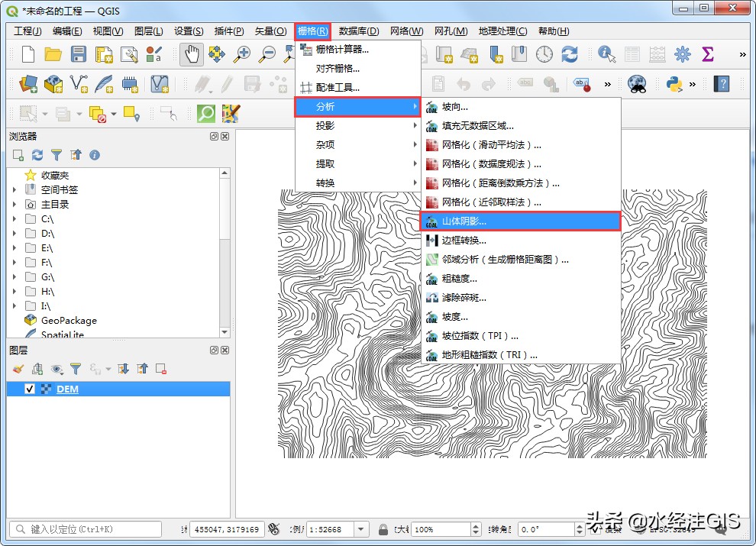Open 栅格计算器... menu entry

357,49
